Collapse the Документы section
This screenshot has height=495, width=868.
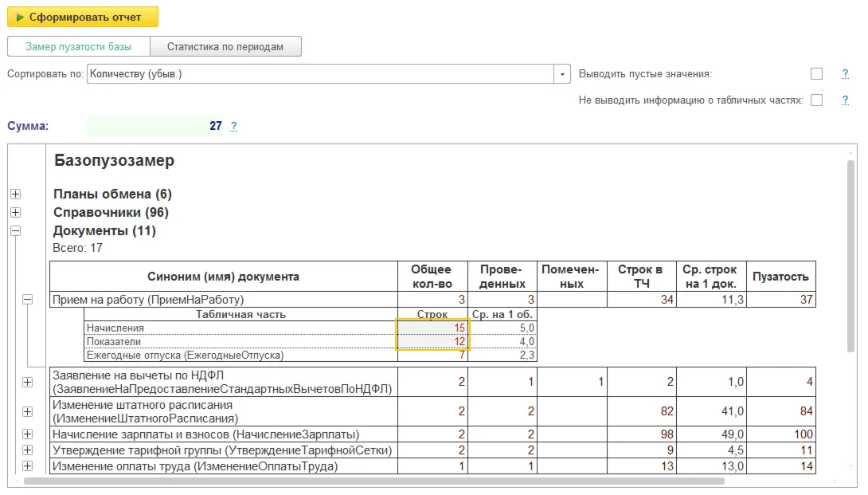pyautogui.click(x=14, y=230)
